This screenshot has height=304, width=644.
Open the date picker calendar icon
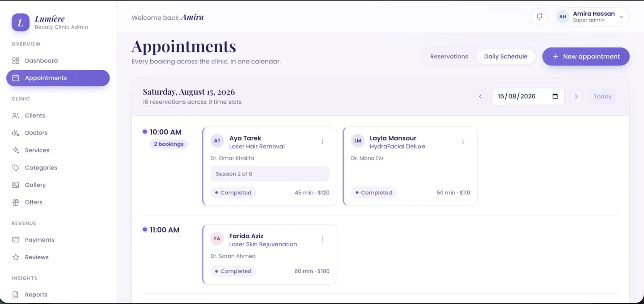point(555,97)
